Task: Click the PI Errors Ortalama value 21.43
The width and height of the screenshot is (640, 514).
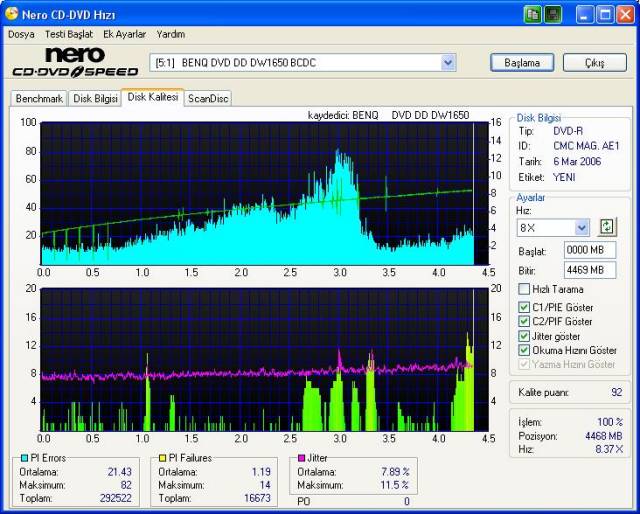Action: pos(120,472)
